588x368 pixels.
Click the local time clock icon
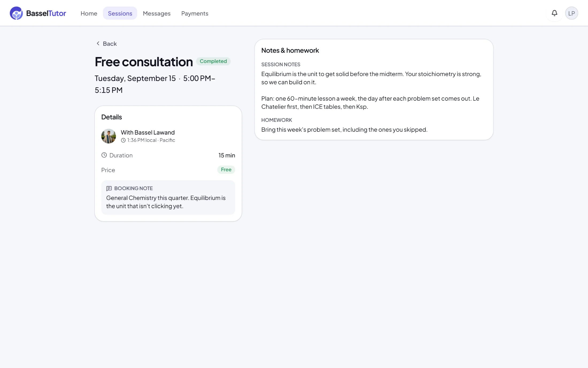coord(123,140)
